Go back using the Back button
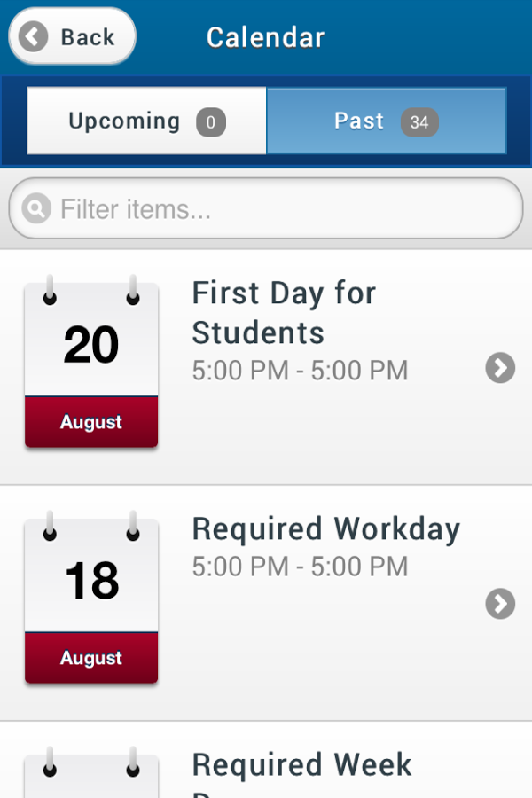Viewport: 532px width, 798px height. coord(73,36)
